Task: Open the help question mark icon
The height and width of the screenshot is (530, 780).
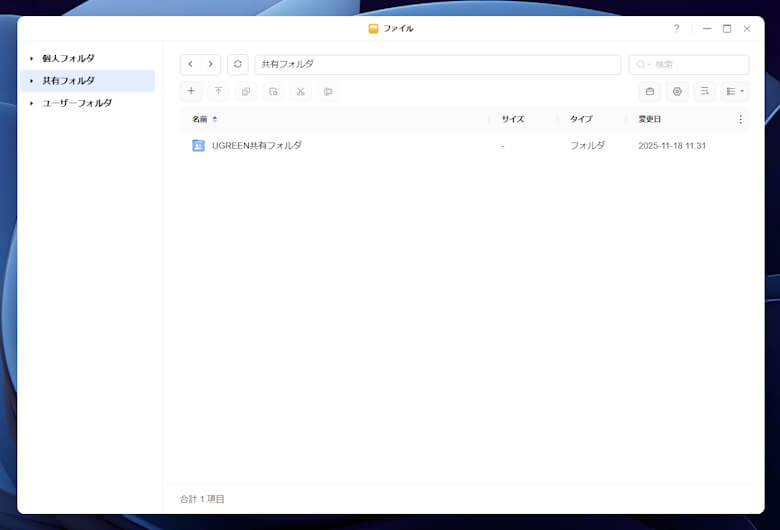Action: (x=676, y=29)
